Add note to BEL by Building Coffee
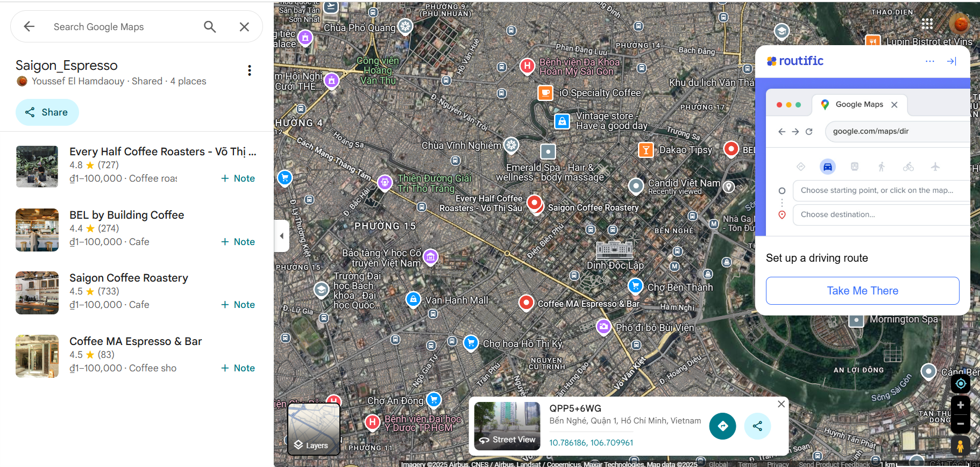The height and width of the screenshot is (467, 980). pyautogui.click(x=238, y=242)
